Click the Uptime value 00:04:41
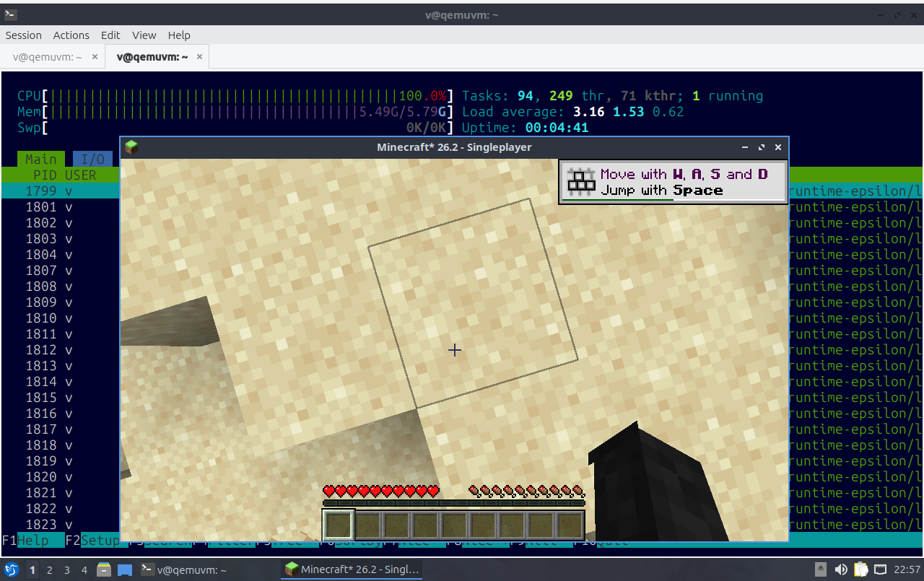Screen dimensions: 924x581 (x=557, y=128)
